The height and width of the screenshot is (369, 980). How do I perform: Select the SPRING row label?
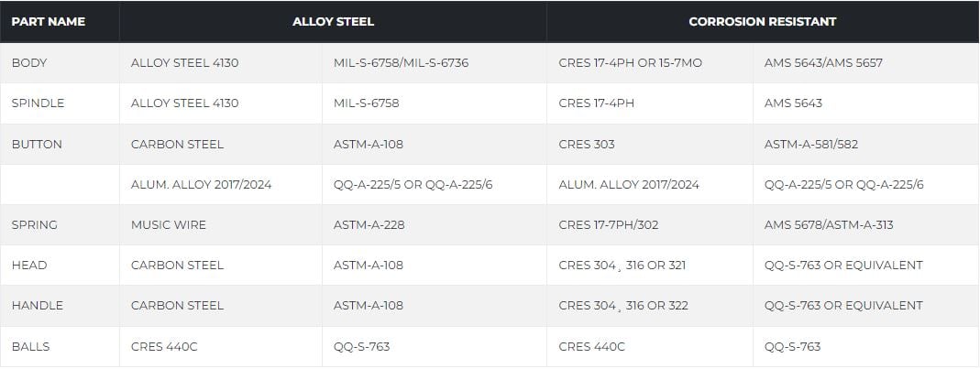(34, 224)
